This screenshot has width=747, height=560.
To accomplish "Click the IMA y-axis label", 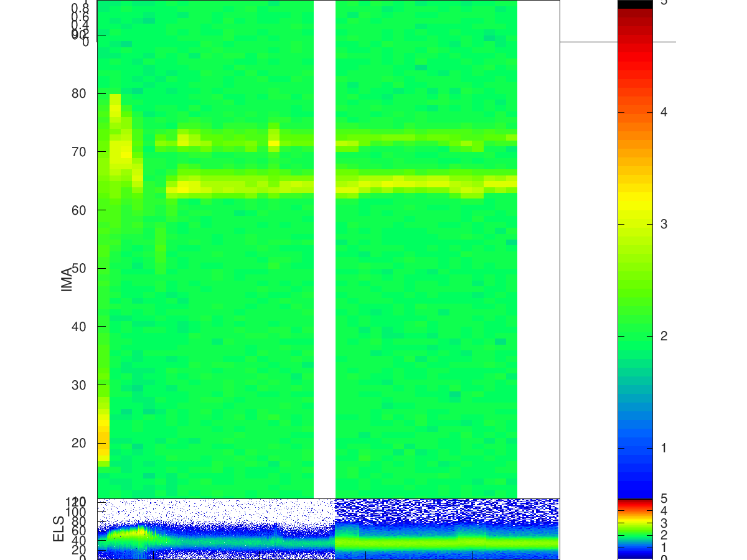I will click(67, 280).
